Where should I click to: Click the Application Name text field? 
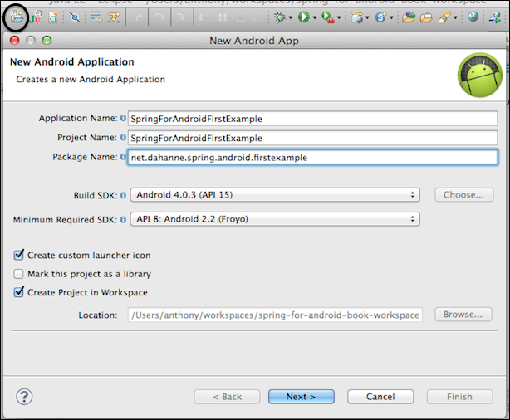pyautogui.click(x=312, y=119)
